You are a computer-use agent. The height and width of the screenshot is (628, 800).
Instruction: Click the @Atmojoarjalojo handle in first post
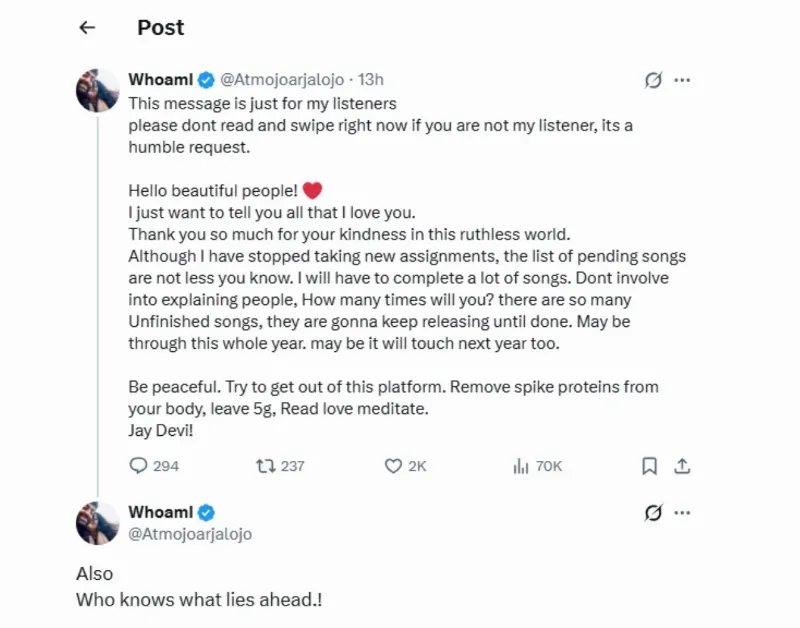(281, 80)
